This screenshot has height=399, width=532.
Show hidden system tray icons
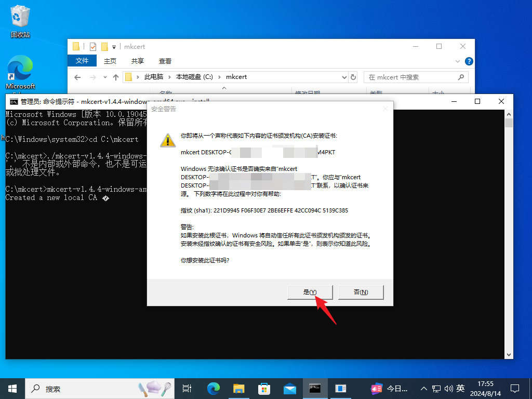(x=423, y=388)
